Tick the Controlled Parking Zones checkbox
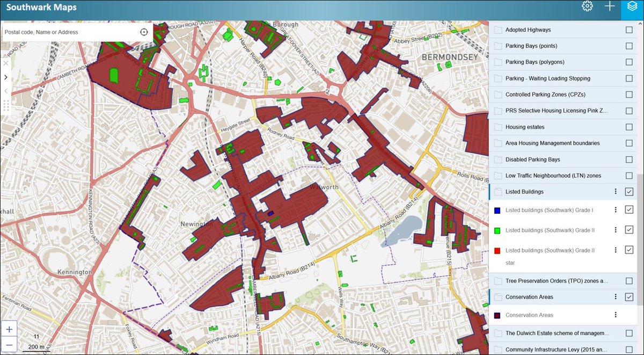Viewport: 644px width, 355px height. (629, 95)
